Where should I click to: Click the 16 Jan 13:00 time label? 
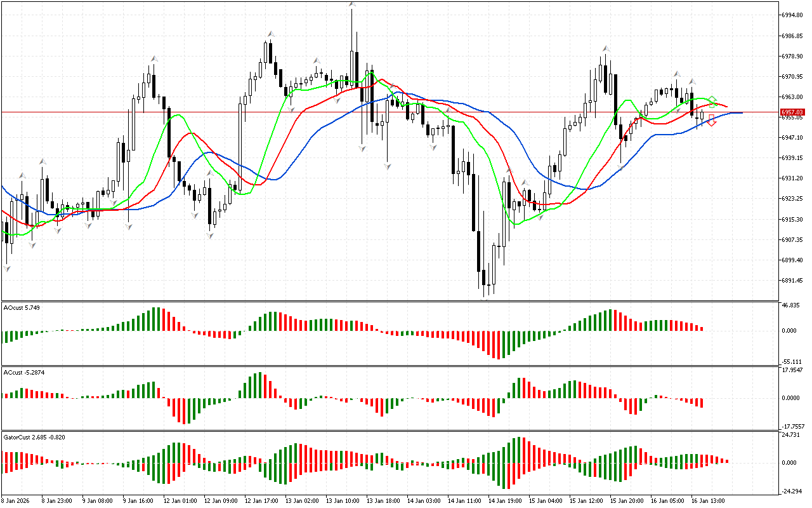(709, 501)
